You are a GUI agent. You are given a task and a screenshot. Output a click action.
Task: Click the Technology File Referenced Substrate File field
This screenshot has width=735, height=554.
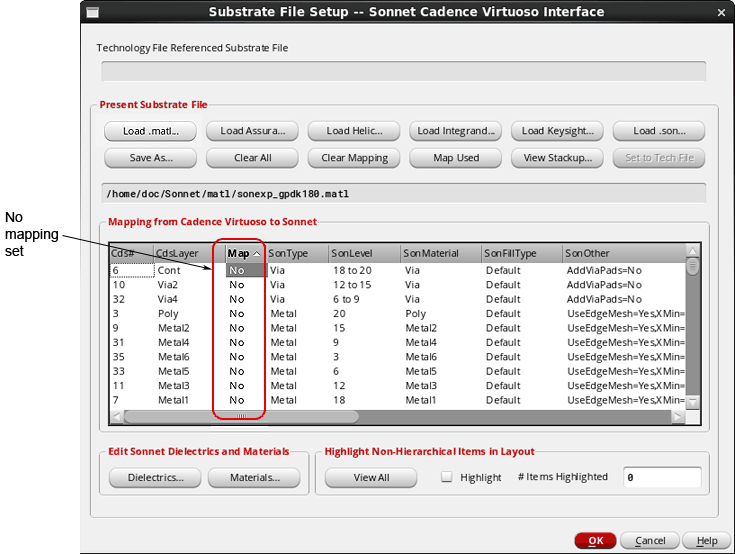404,72
